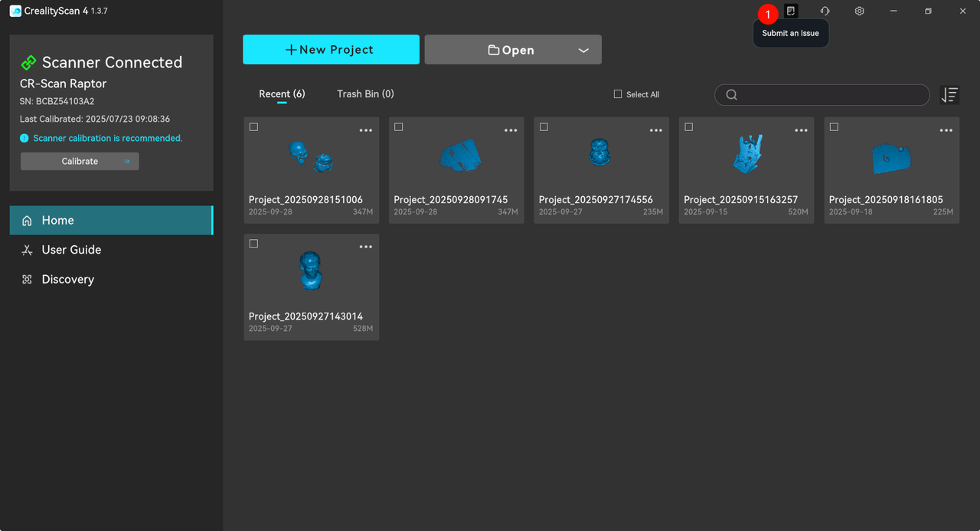Open customer support headset icon
Image resolution: width=980 pixels, height=531 pixels.
tap(825, 11)
